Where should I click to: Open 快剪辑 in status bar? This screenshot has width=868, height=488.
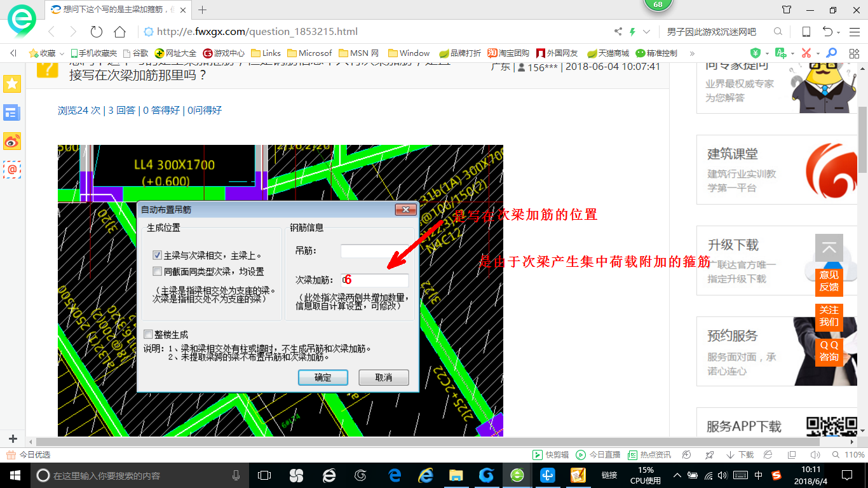click(550, 455)
